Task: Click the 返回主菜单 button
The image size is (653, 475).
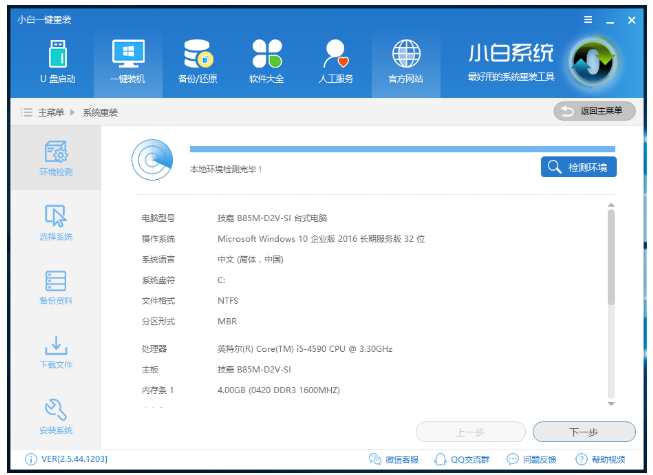Action: coord(594,110)
